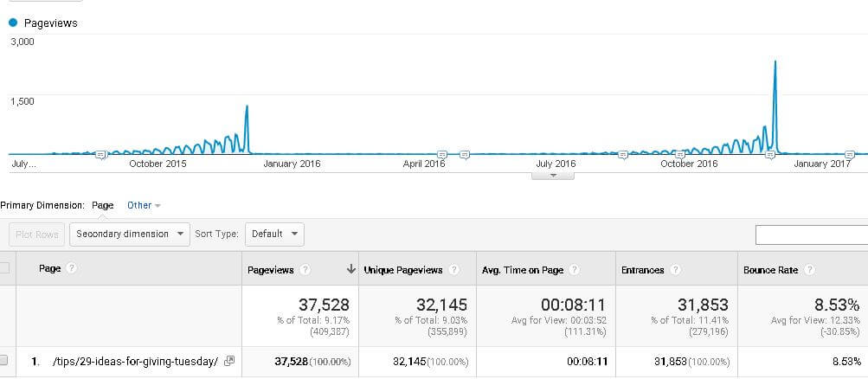Open the help icon beside Pageviews column
The height and width of the screenshot is (379, 868).
pyautogui.click(x=305, y=270)
